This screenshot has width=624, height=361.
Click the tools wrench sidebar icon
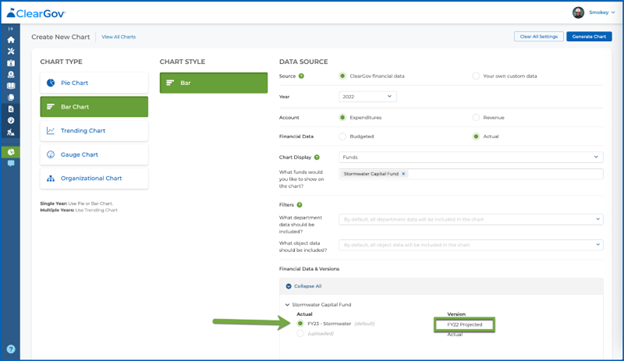[11, 51]
